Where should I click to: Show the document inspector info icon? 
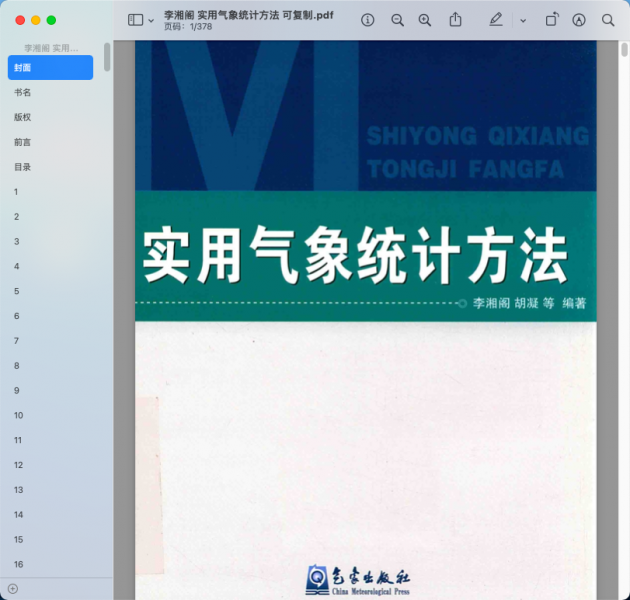pyautogui.click(x=367, y=20)
